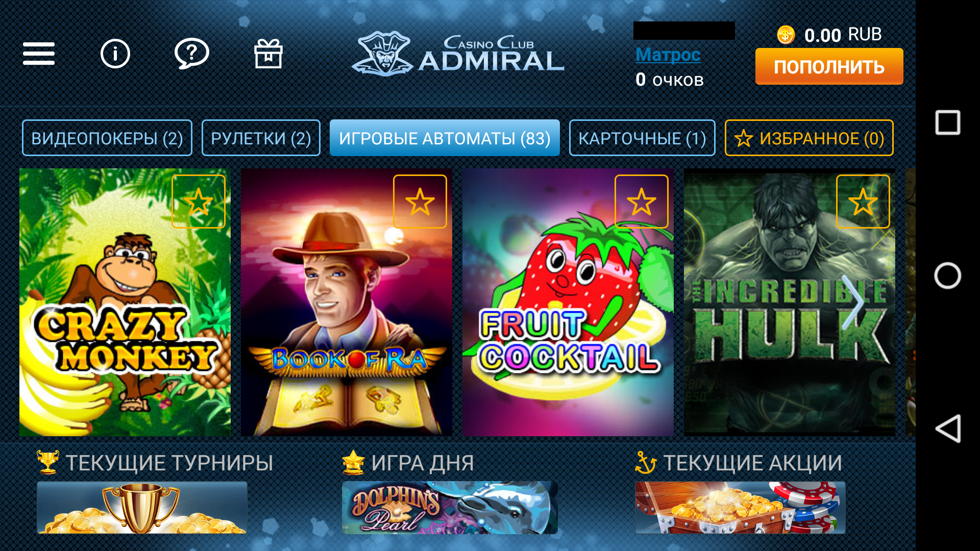Tap the Android home circle button
This screenshot has width=980, height=551.
click(948, 275)
